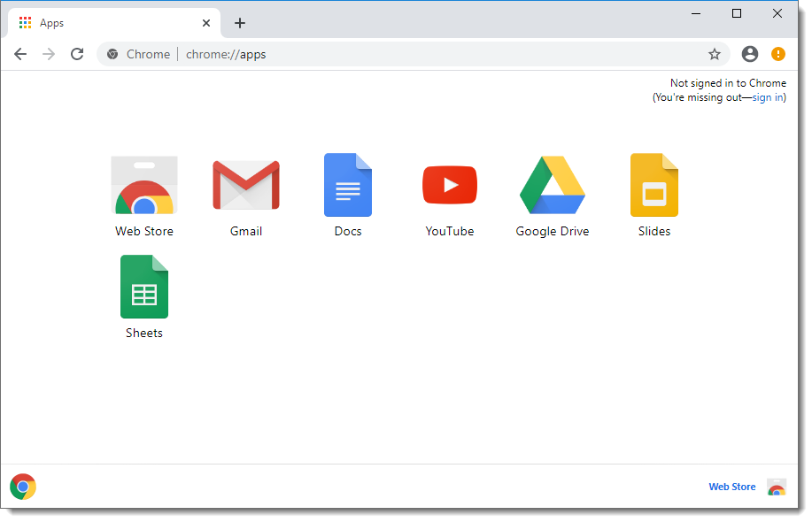Bookmark this page with the star
Screen dimensions: 812x522
pyautogui.click(x=715, y=54)
